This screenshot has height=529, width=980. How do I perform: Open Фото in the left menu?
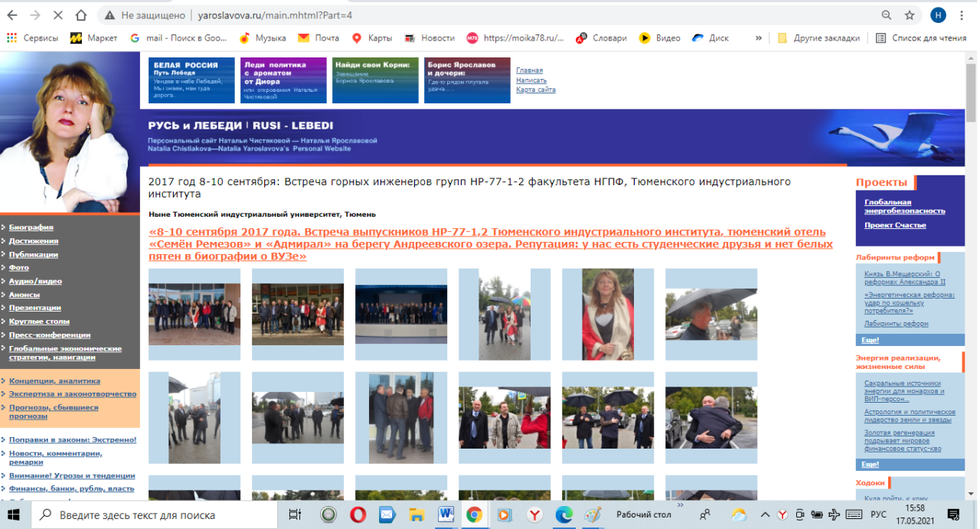18,268
